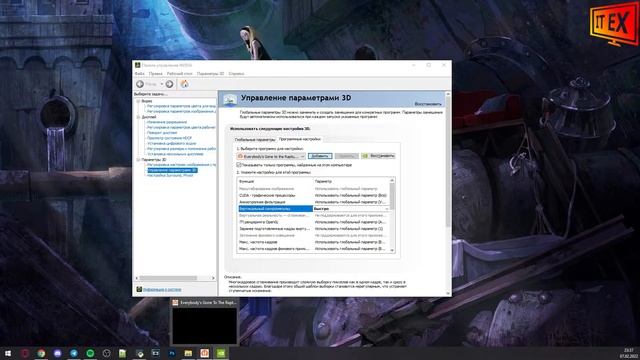Click the main panel vertical scrollbar thumb

coord(448,161)
